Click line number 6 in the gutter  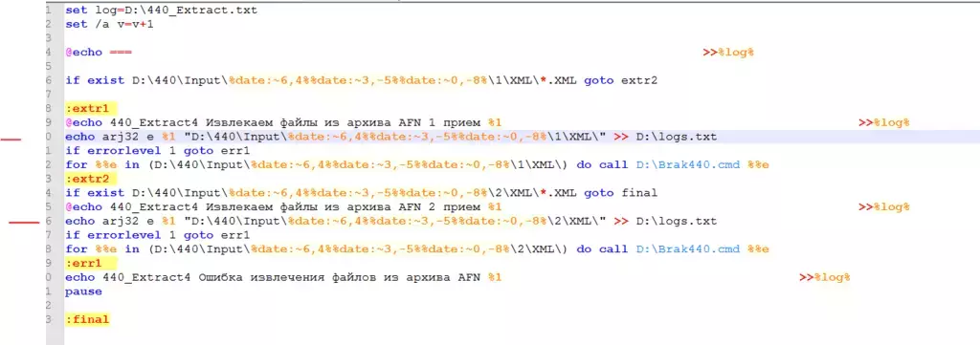[x=48, y=80]
